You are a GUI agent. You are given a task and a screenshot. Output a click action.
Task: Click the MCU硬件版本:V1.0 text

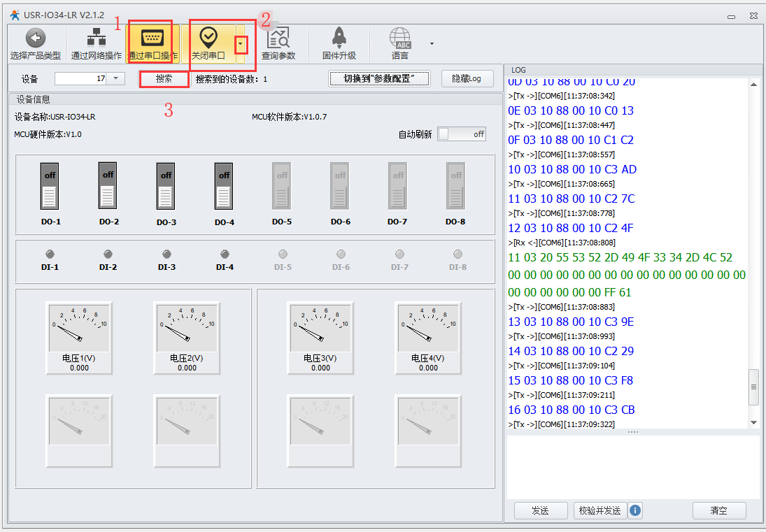[48, 134]
